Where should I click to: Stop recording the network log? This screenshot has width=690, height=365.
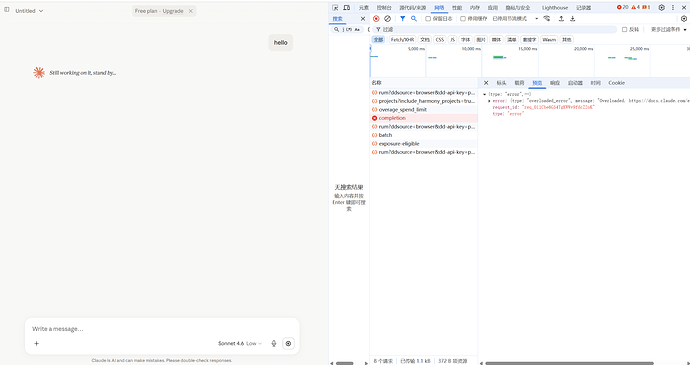coord(376,18)
